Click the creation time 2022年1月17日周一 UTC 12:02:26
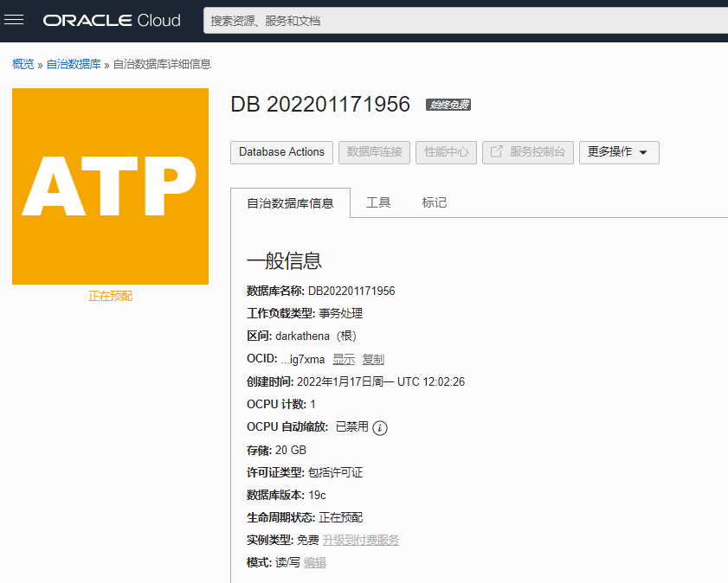This screenshot has width=728, height=583. coord(381,381)
